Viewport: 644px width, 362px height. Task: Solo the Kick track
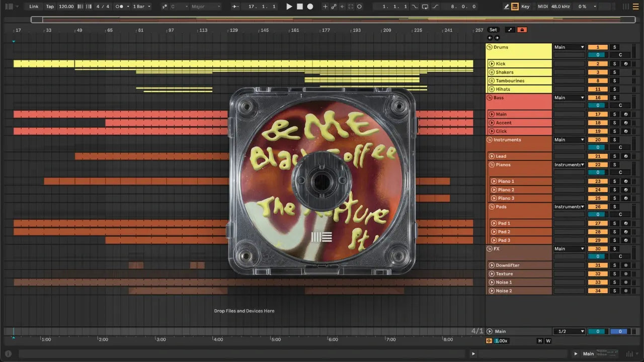(x=614, y=64)
